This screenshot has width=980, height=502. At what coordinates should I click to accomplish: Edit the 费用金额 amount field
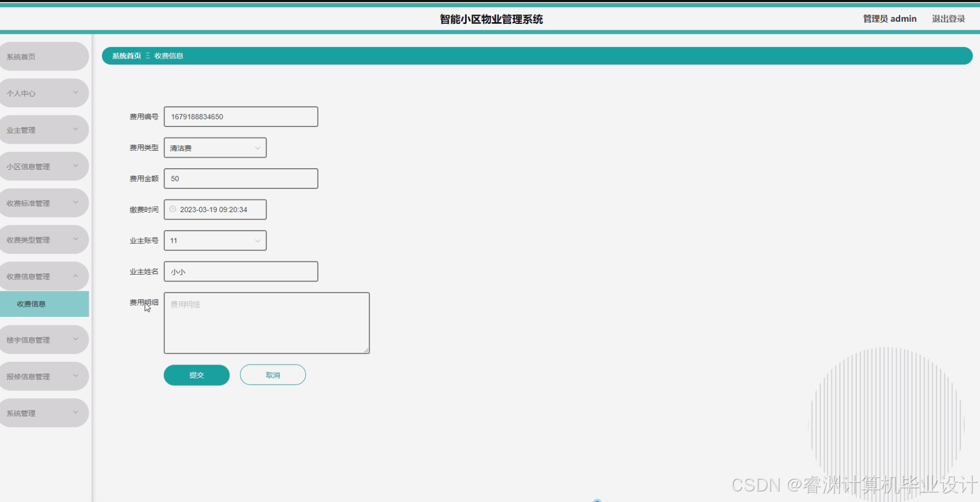pos(241,178)
